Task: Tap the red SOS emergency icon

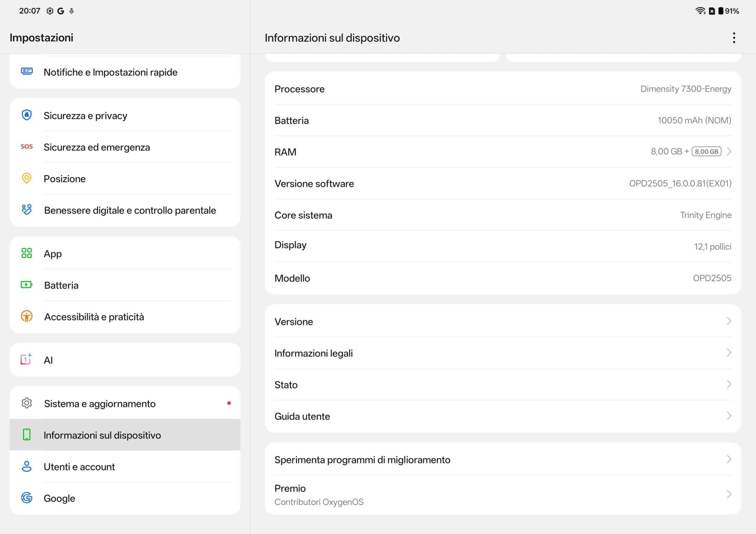Action: click(27, 147)
